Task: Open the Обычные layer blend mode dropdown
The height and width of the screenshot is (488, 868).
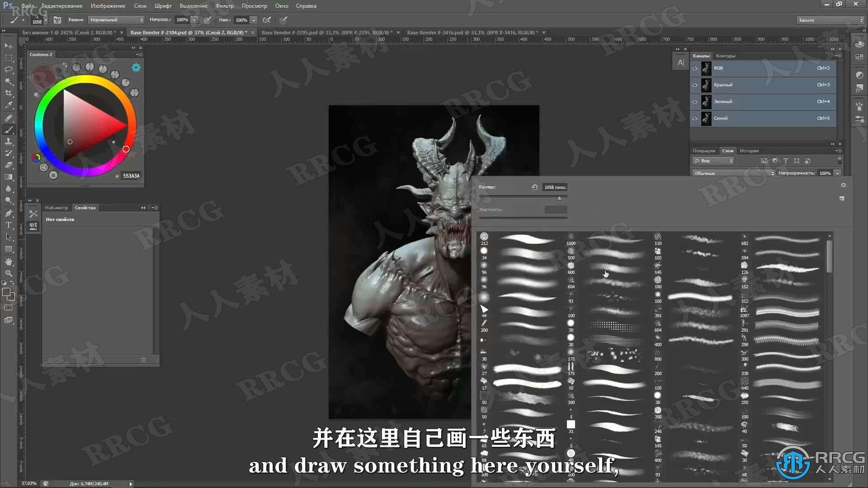Action: (733, 173)
